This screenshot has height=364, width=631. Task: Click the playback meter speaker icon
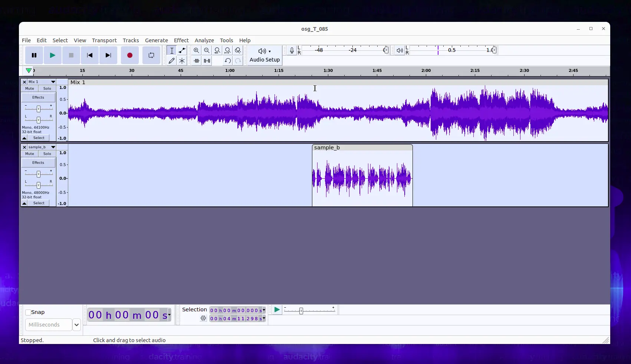click(400, 50)
